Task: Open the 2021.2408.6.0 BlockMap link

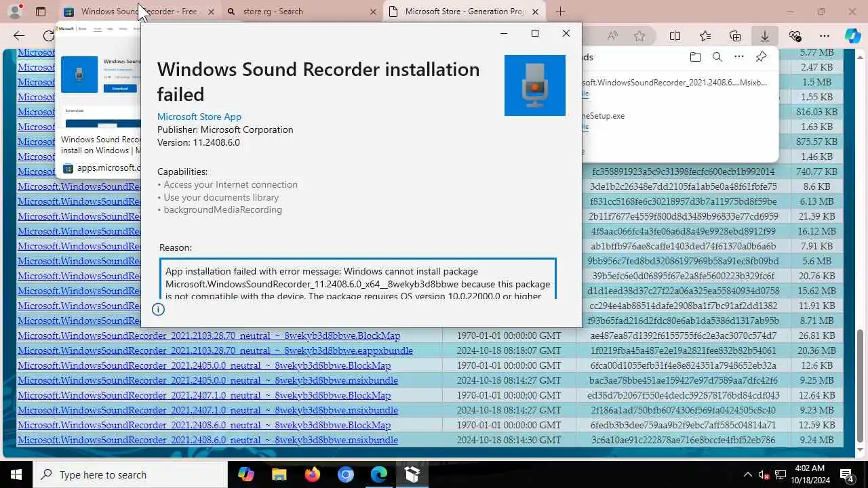Action: [x=204, y=425]
